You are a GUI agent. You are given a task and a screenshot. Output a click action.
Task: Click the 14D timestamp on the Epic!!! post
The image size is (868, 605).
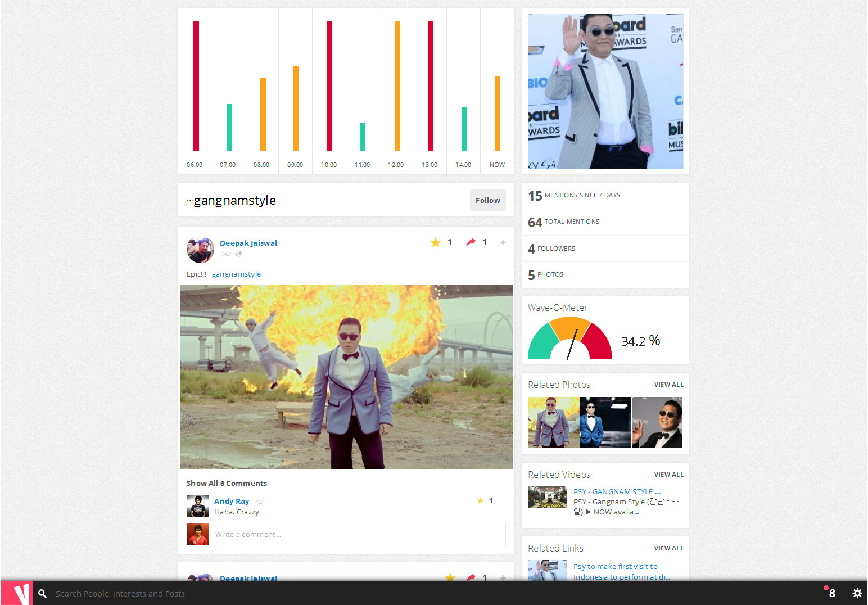pyautogui.click(x=226, y=254)
